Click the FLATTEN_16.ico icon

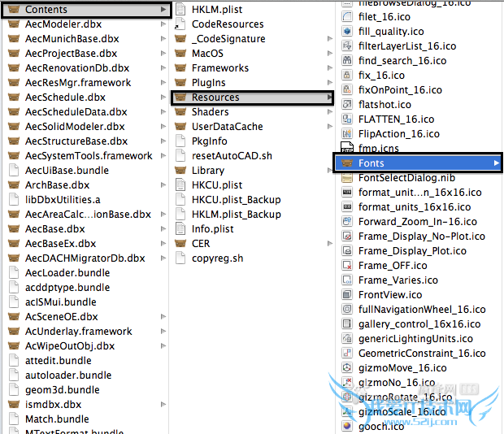point(347,119)
